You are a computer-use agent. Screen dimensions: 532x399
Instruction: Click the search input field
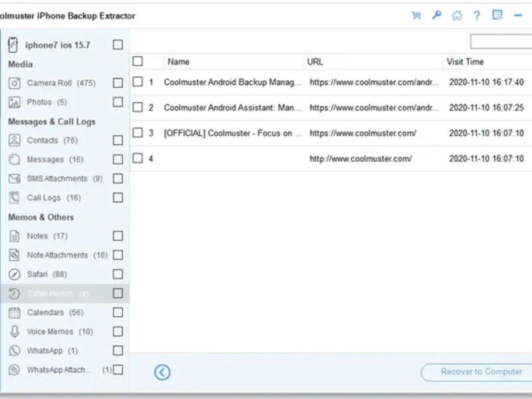coord(500,42)
